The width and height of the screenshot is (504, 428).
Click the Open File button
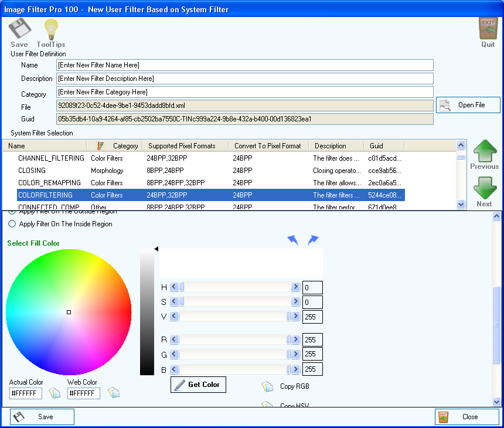[468, 105]
